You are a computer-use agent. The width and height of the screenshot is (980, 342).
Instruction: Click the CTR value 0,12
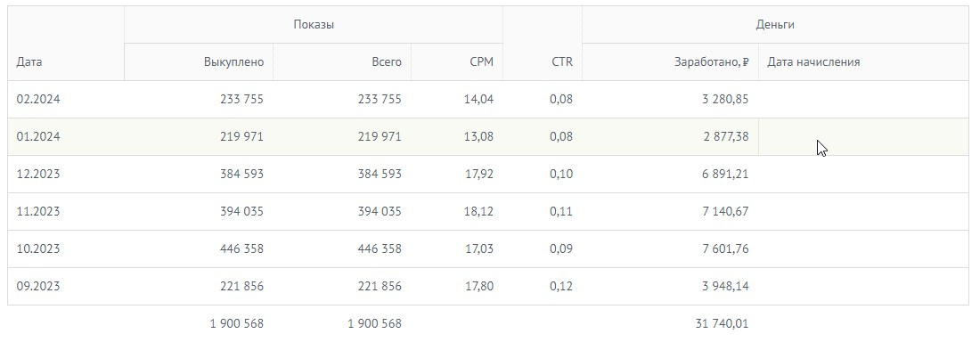pyautogui.click(x=561, y=287)
